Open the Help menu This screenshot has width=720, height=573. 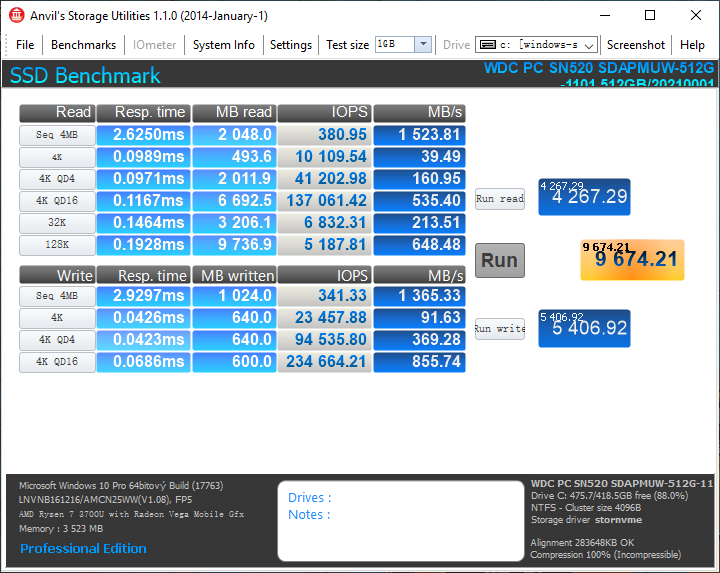692,45
